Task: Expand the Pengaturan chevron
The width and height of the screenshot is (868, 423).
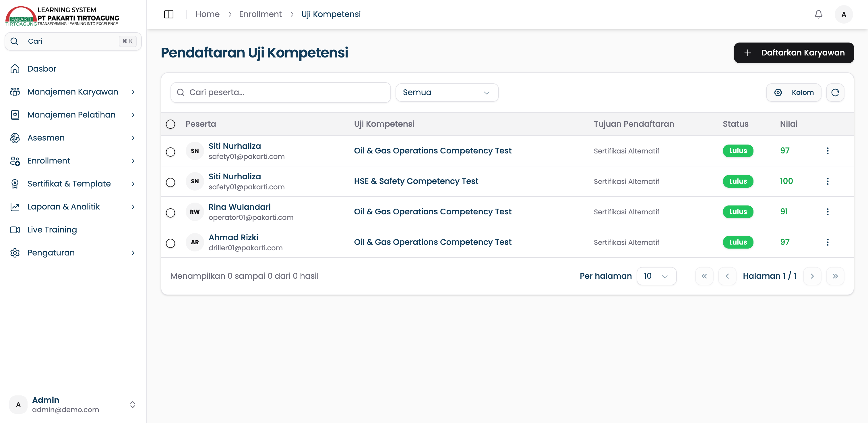Action: (133, 253)
